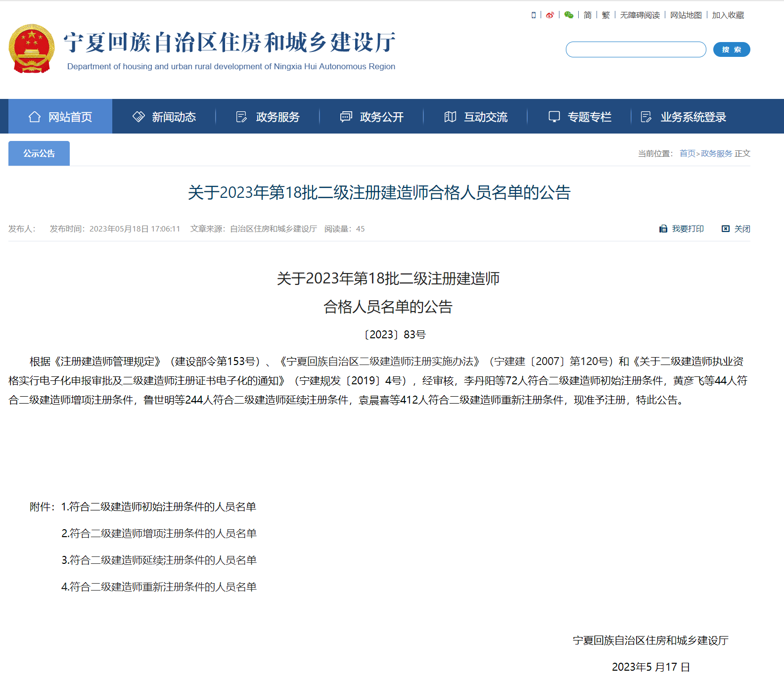The height and width of the screenshot is (687, 784).
Task: Focus the site search input field
Action: tap(636, 49)
